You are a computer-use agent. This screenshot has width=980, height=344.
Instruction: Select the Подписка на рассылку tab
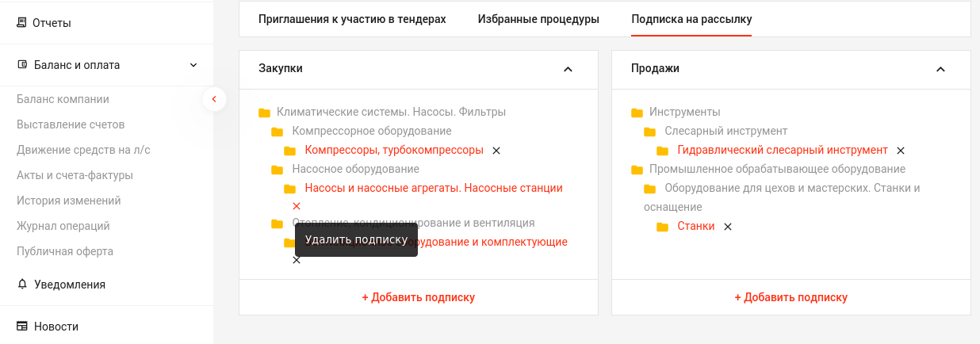click(x=691, y=19)
